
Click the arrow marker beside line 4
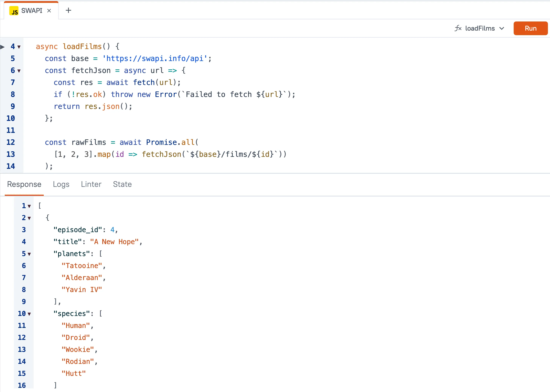(x=2, y=47)
